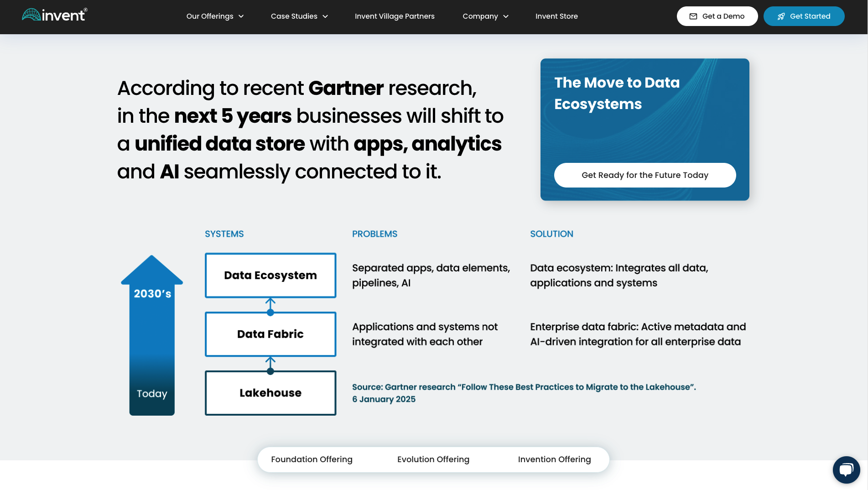Click the Data Ecosystem box
The image size is (868, 490).
tap(270, 275)
